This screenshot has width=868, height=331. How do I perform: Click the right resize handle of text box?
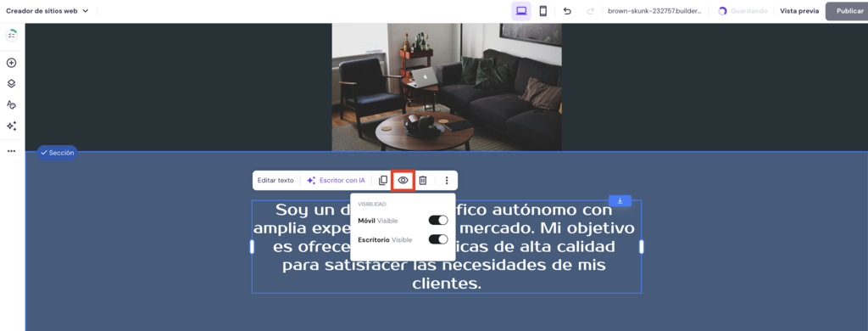click(642, 247)
